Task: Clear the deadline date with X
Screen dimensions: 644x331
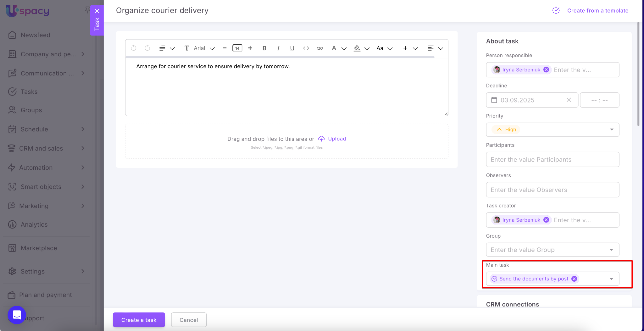Action: tap(569, 100)
